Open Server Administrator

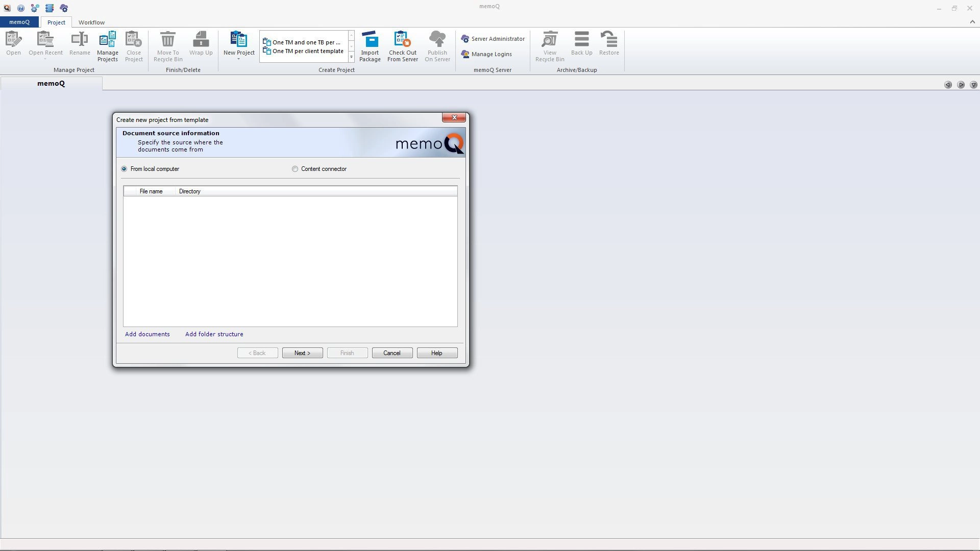point(493,39)
